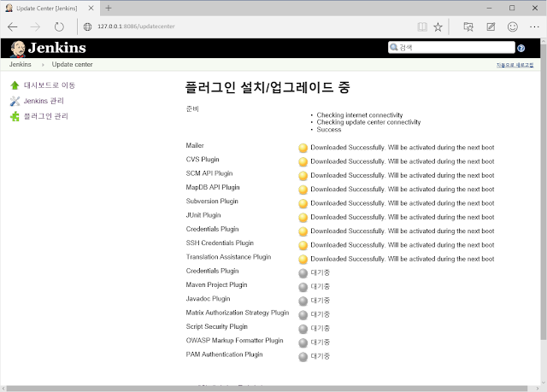Viewport: 547px width, 392px height.
Task: Expand the breadcrumb separator chevron
Action: pos(43,65)
